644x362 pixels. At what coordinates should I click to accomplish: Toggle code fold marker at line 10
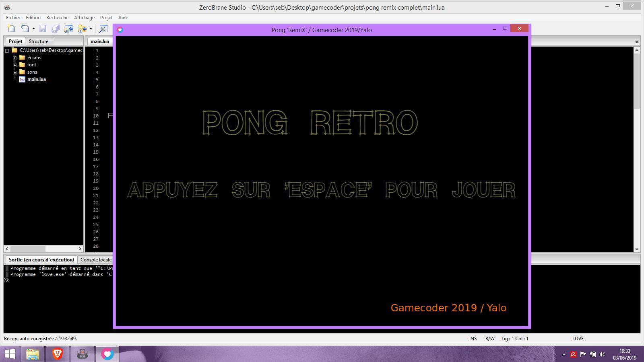coord(110,116)
